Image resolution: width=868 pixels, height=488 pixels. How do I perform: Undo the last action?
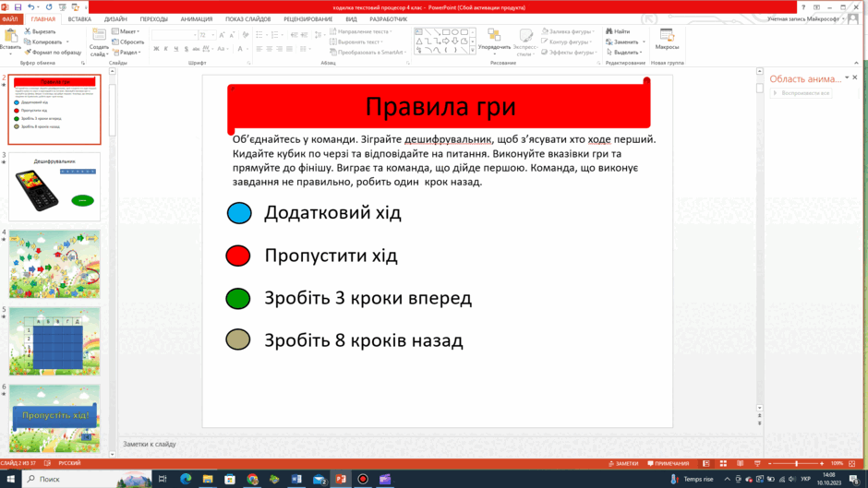[x=31, y=7]
